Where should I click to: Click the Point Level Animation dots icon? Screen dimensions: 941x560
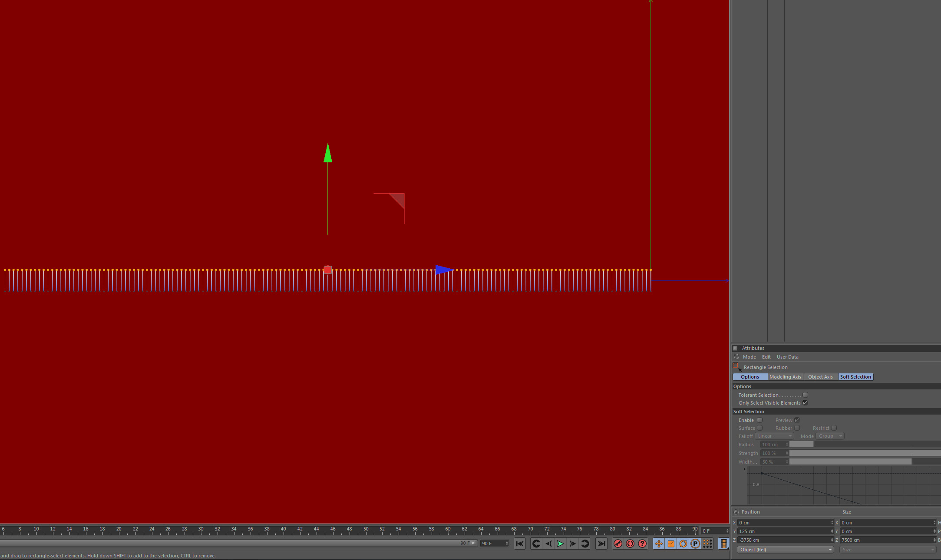[707, 544]
